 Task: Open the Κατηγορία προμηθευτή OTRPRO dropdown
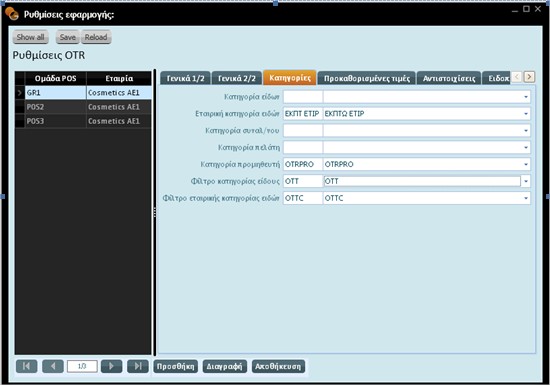pyautogui.click(x=526, y=164)
